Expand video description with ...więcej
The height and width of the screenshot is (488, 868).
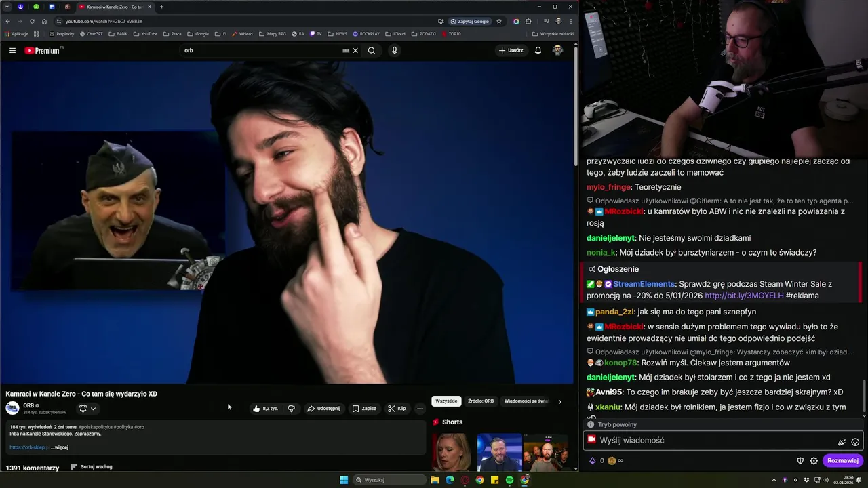60,447
